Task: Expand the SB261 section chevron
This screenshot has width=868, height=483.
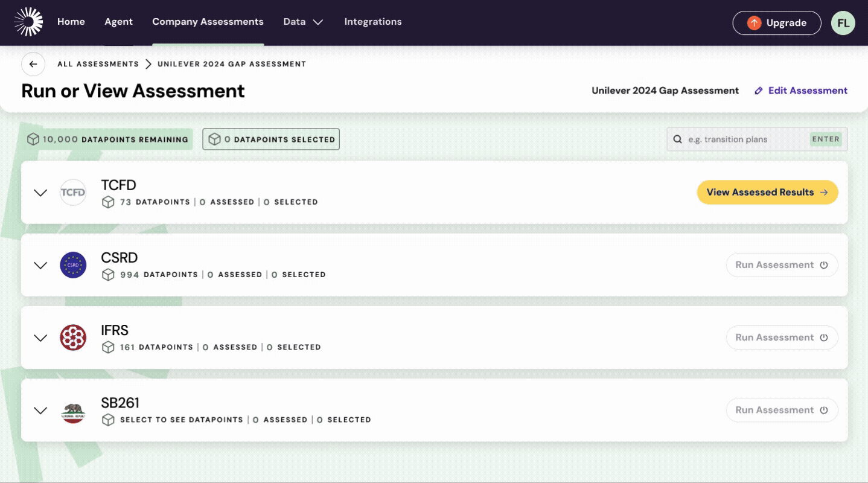Action: pyautogui.click(x=40, y=411)
